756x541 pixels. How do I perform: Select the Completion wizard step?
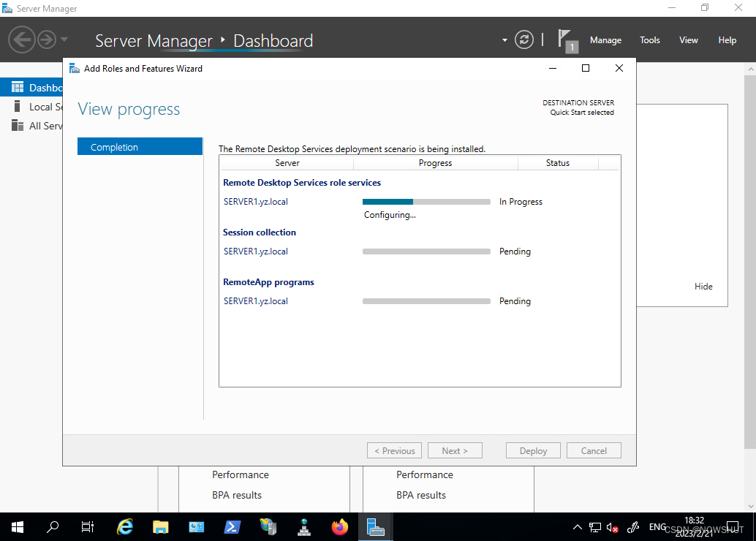tap(140, 146)
